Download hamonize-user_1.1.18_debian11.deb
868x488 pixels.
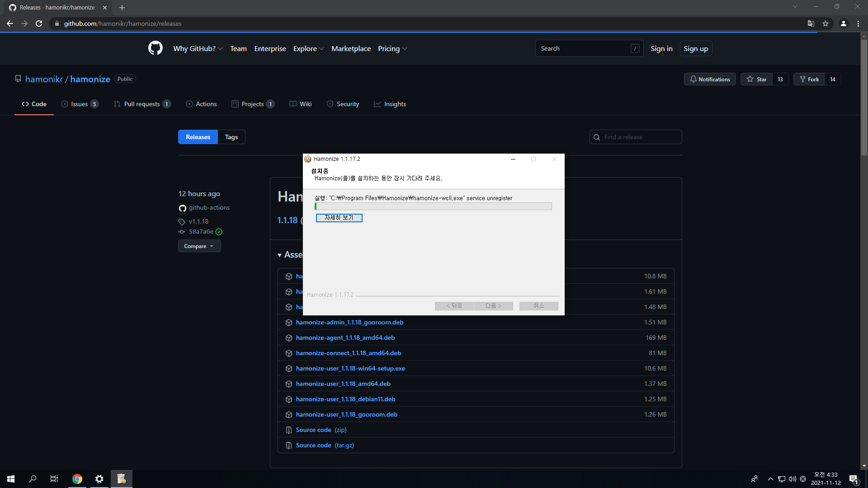click(345, 399)
